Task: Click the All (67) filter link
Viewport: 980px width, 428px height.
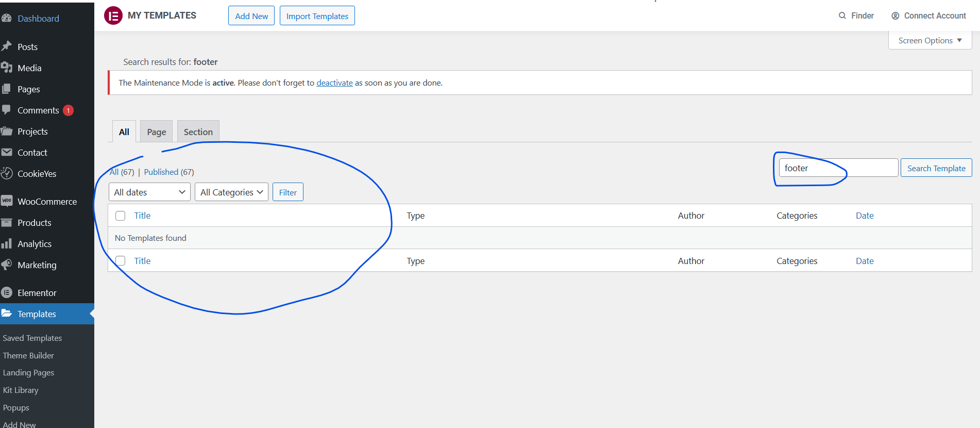Action: [122, 172]
